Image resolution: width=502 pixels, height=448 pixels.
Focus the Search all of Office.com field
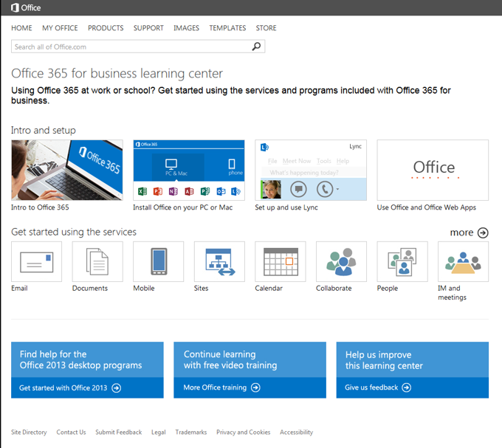coord(130,46)
